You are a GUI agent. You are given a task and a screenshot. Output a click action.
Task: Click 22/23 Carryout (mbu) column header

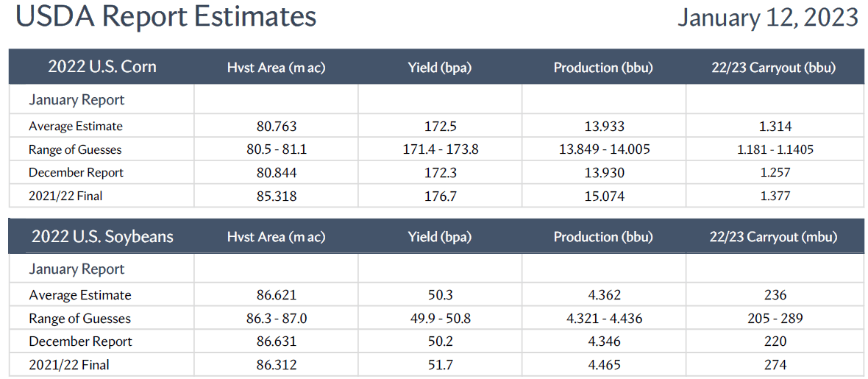tap(773, 237)
